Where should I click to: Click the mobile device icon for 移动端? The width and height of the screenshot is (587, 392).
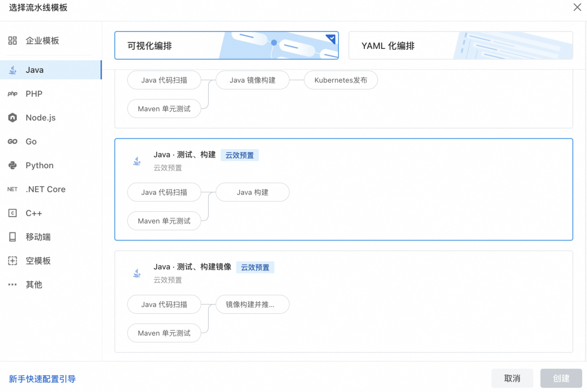pos(13,237)
